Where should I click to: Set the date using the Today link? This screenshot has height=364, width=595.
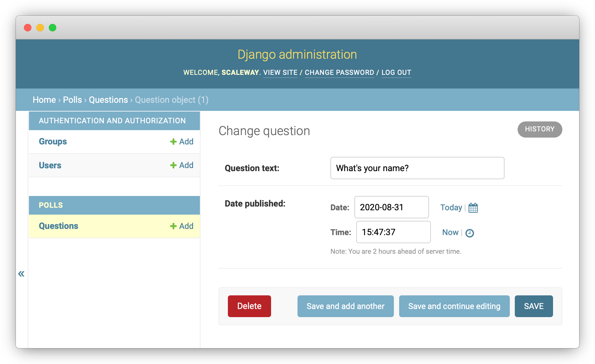click(451, 207)
